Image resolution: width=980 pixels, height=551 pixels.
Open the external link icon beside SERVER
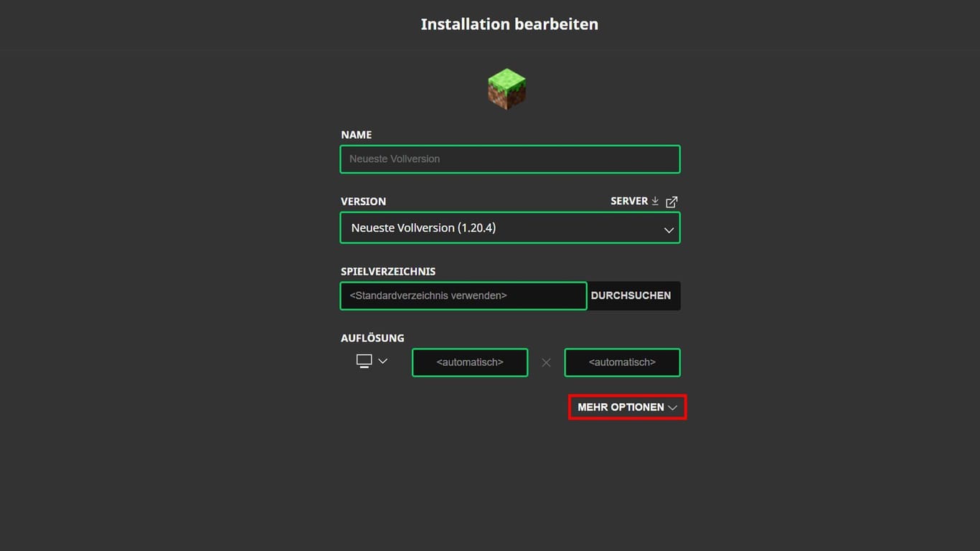(672, 202)
